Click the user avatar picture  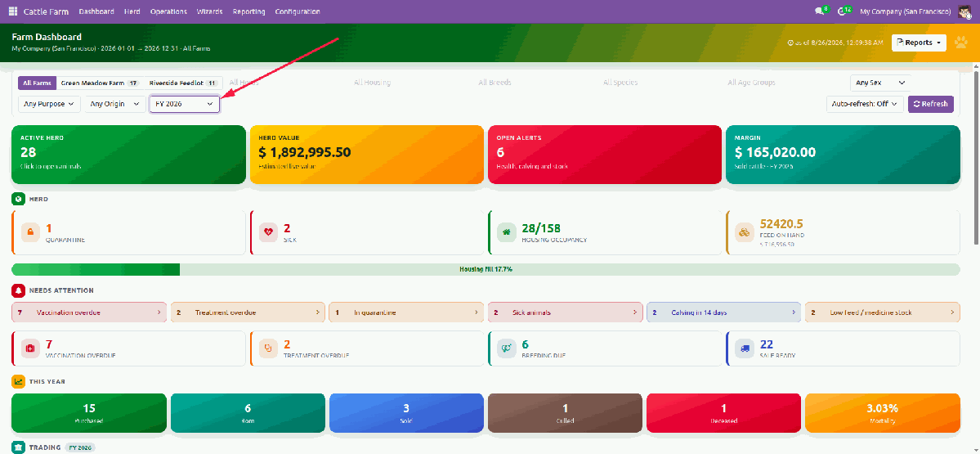pos(964,11)
